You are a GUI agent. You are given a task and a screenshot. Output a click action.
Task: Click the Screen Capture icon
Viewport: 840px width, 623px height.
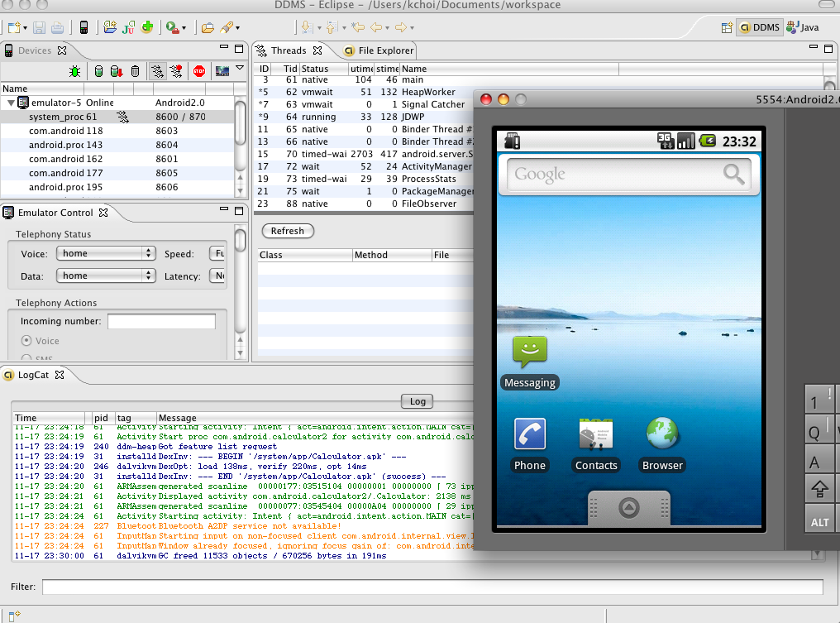222,71
